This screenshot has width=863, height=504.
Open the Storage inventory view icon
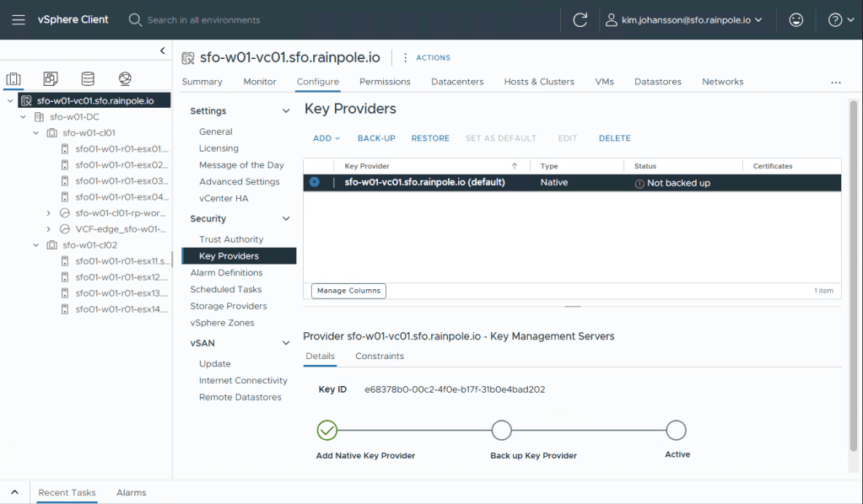click(88, 79)
